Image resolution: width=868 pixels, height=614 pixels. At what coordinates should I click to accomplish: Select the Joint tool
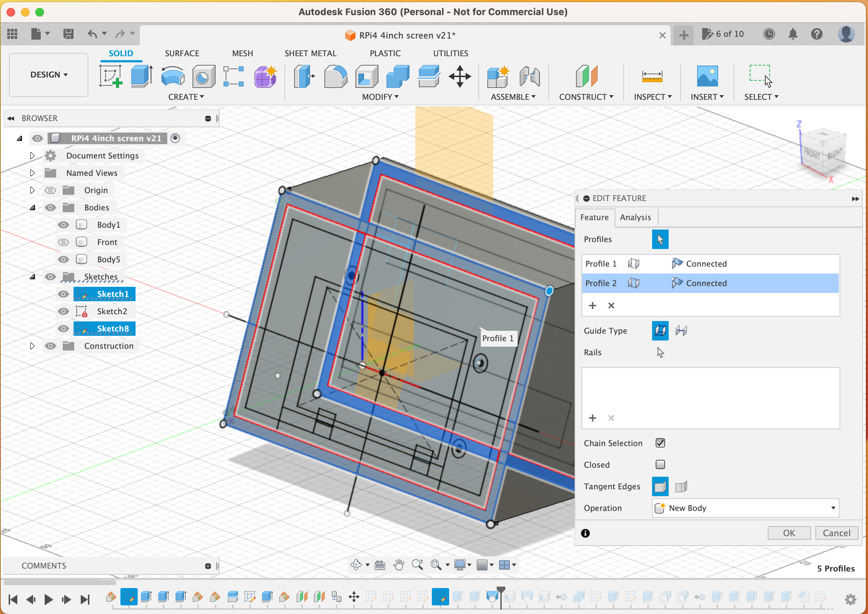(x=530, y=76)
